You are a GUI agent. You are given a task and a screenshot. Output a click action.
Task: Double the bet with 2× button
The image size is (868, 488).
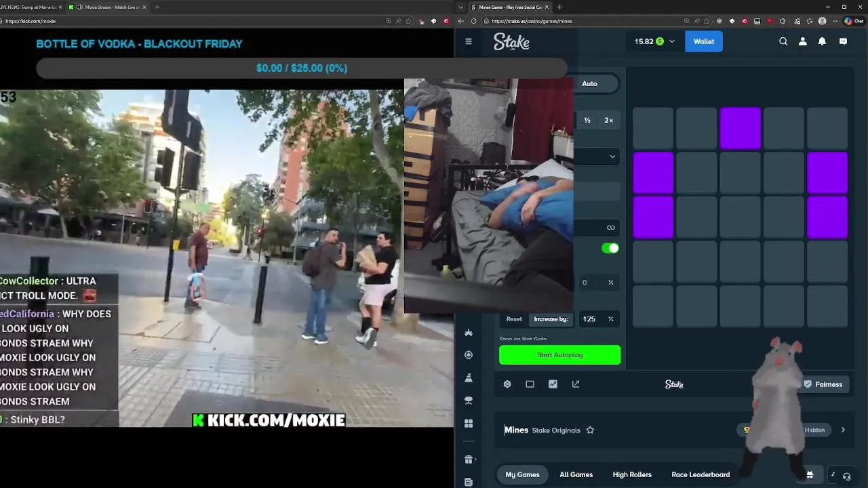pos(608,120)
